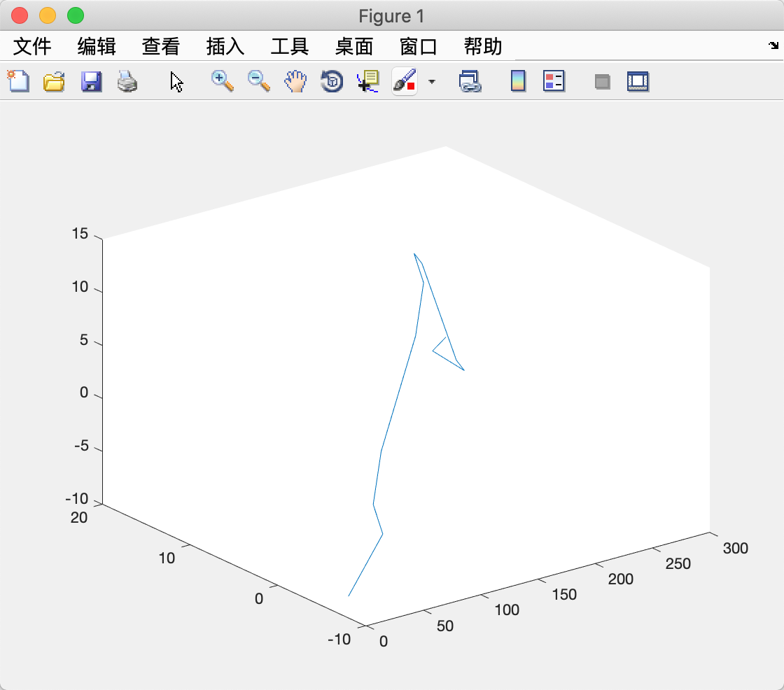Toggle Rotate 3D mode
Viewport: 784px width, 690px height.
(330, 81)
